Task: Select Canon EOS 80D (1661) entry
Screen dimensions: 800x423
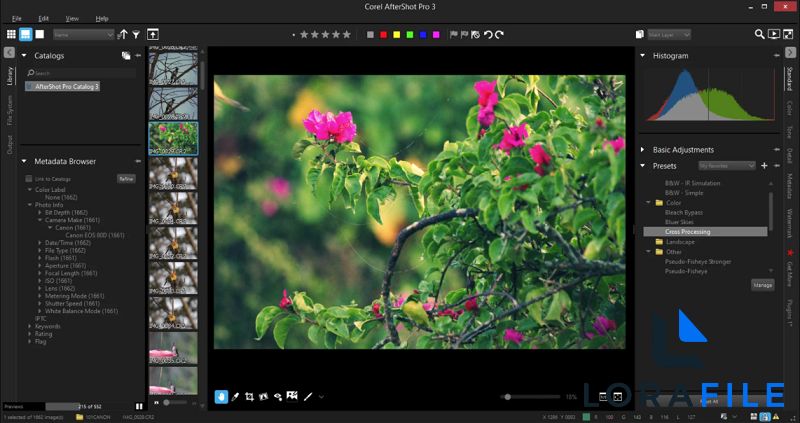Action: [x=95, y=235]
